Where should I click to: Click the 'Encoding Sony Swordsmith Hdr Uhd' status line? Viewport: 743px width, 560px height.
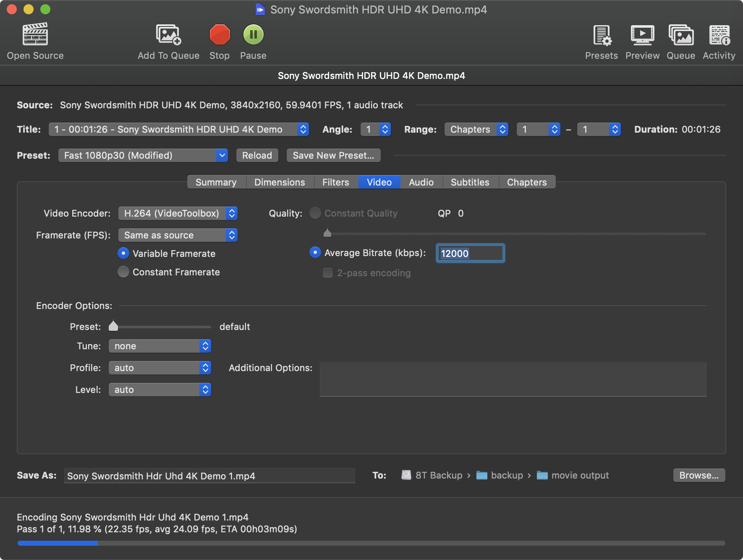[x=133, y=517]
